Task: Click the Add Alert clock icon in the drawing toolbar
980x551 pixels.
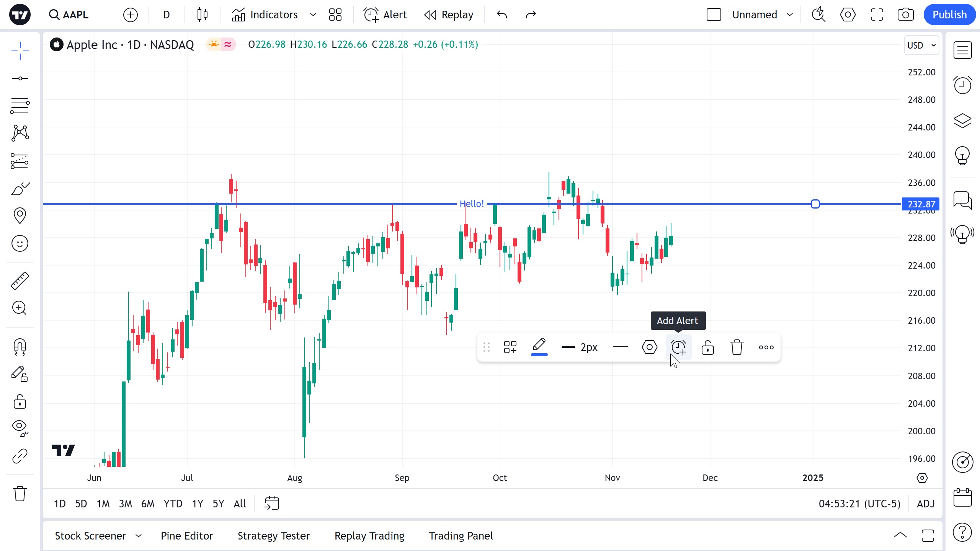Action: coord(678,347)
